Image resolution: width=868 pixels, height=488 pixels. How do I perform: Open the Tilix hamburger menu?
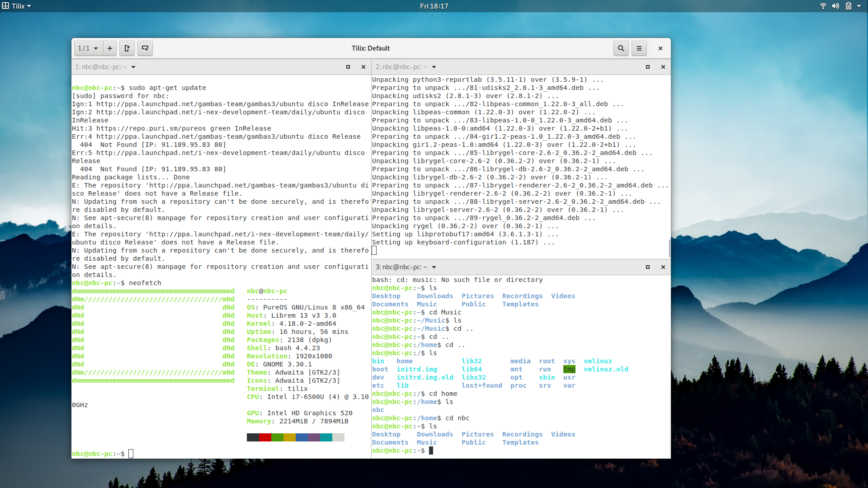639,48
